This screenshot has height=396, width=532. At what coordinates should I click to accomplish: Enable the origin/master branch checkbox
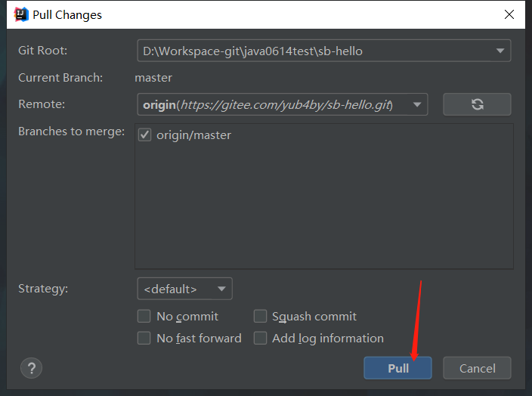[145, 135]
